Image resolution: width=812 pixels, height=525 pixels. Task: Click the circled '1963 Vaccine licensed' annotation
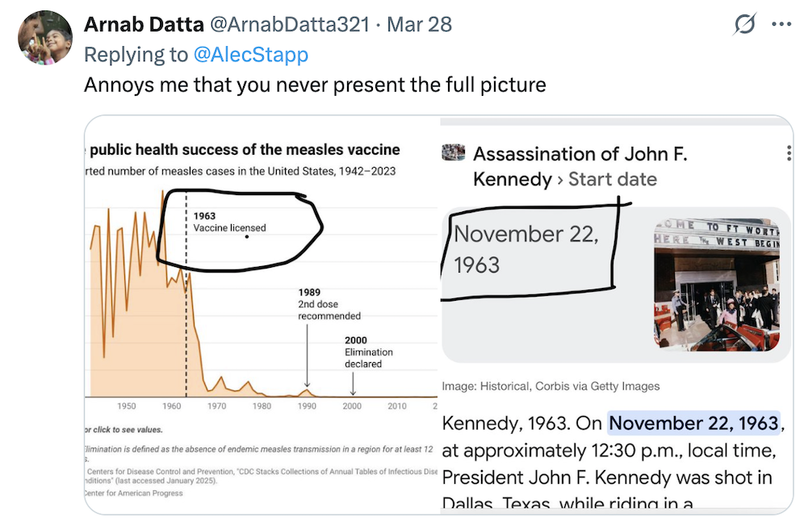230,223
